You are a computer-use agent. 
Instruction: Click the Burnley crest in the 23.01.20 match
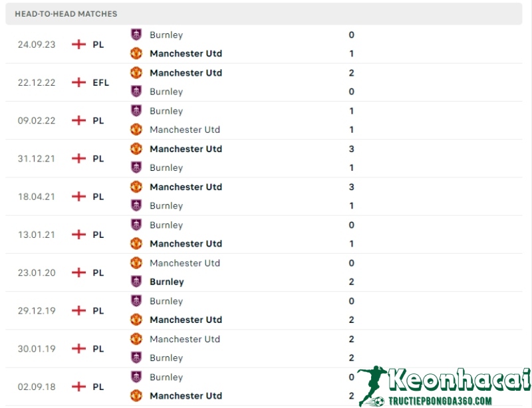(x=136, y=282)
